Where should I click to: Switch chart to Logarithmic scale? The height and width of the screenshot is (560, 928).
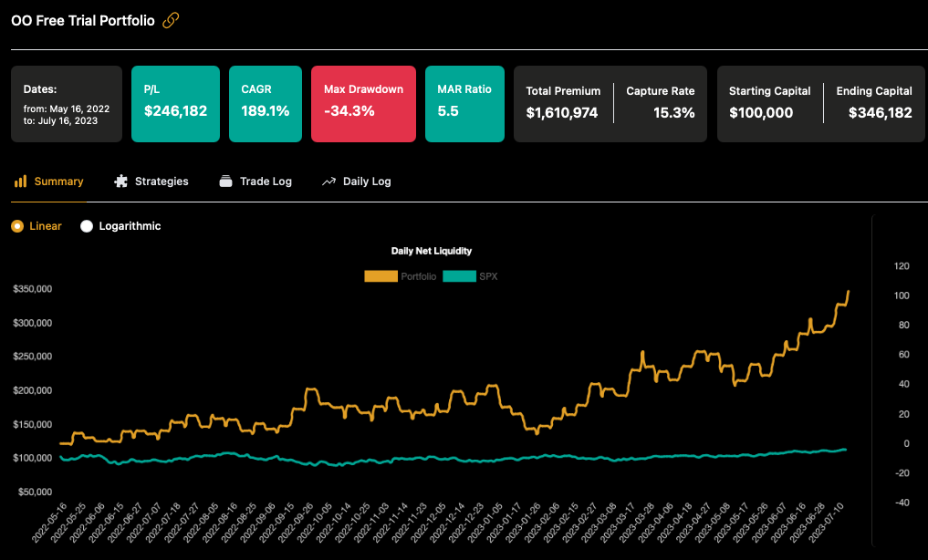(87, 226)
